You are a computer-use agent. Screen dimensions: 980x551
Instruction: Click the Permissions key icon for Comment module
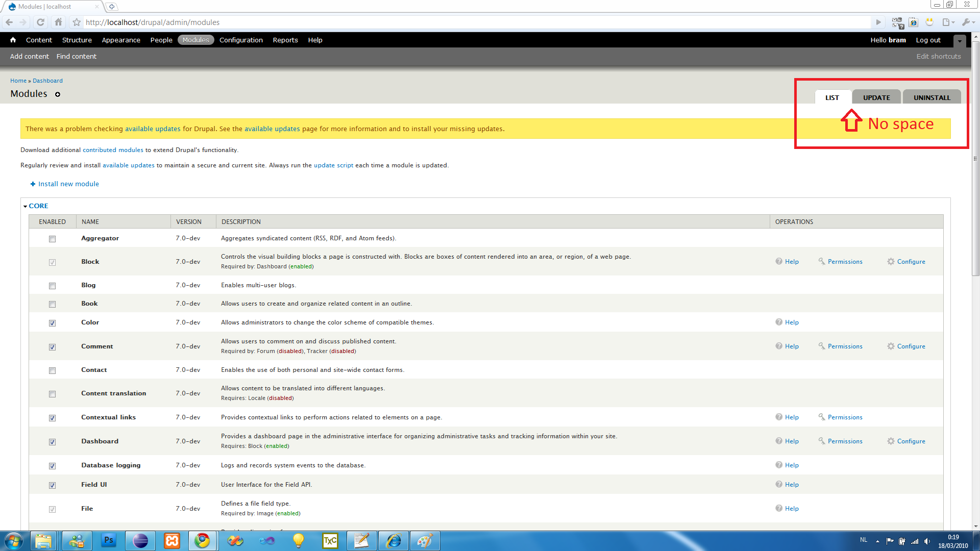pos(822,346)
